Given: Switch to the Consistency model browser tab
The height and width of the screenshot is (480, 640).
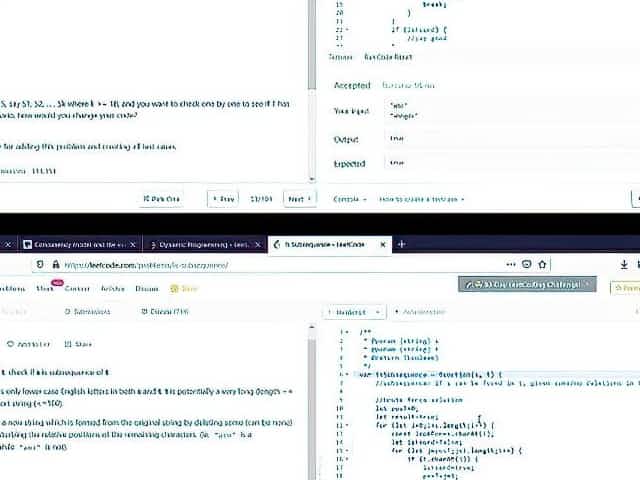Looking at the screenshot, I should tap(70, 244).
